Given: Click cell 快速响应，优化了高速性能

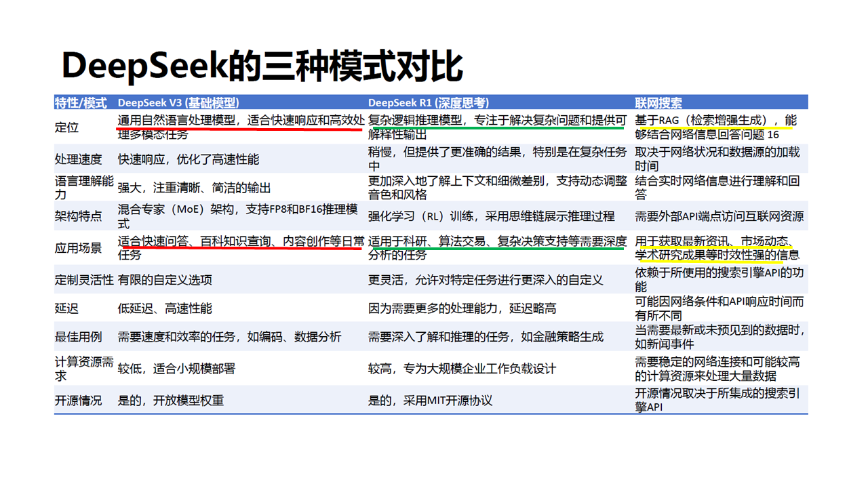Looking at the screenshot, I should pyautogui.click(x=189, y=159).
